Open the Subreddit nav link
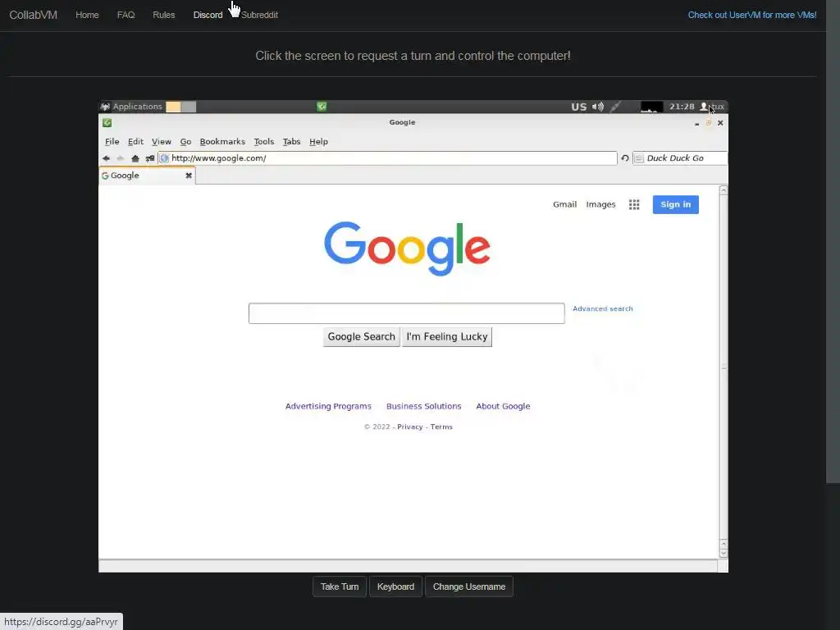The height and width of the screenshot is (630, 840). point(259,15)
